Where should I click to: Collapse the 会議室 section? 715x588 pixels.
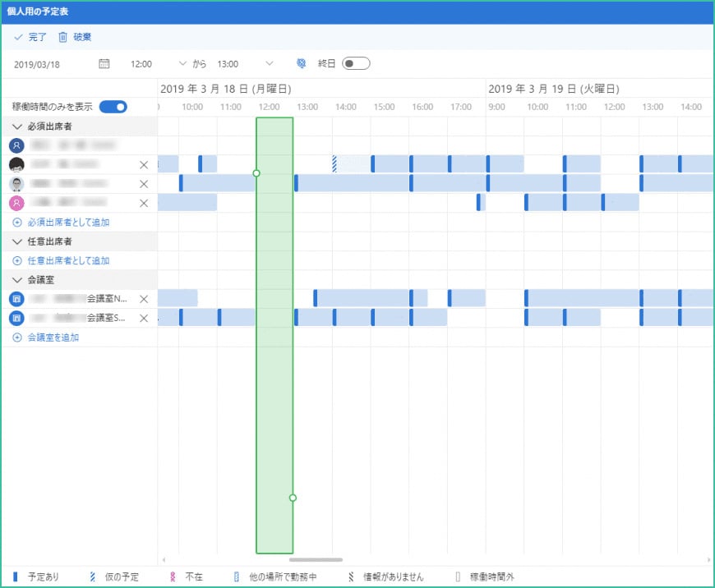17,280
